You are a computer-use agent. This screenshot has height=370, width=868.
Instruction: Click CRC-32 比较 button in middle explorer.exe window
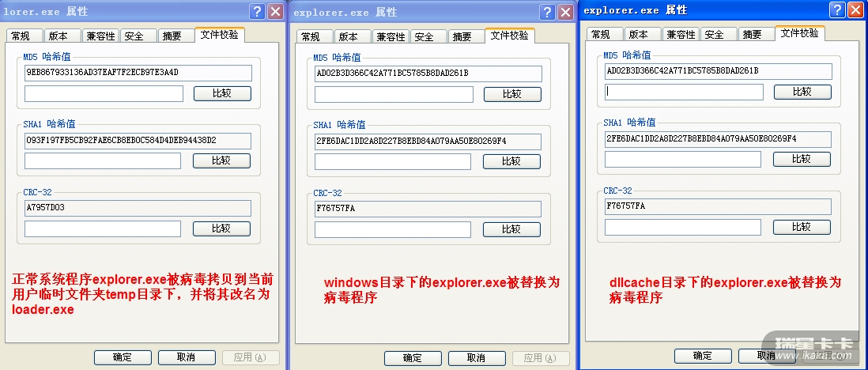tap(511, 230)
